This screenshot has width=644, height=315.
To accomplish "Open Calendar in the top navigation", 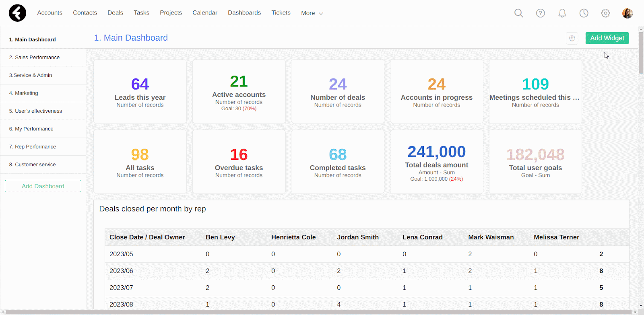I will click(x=205, y=12).
